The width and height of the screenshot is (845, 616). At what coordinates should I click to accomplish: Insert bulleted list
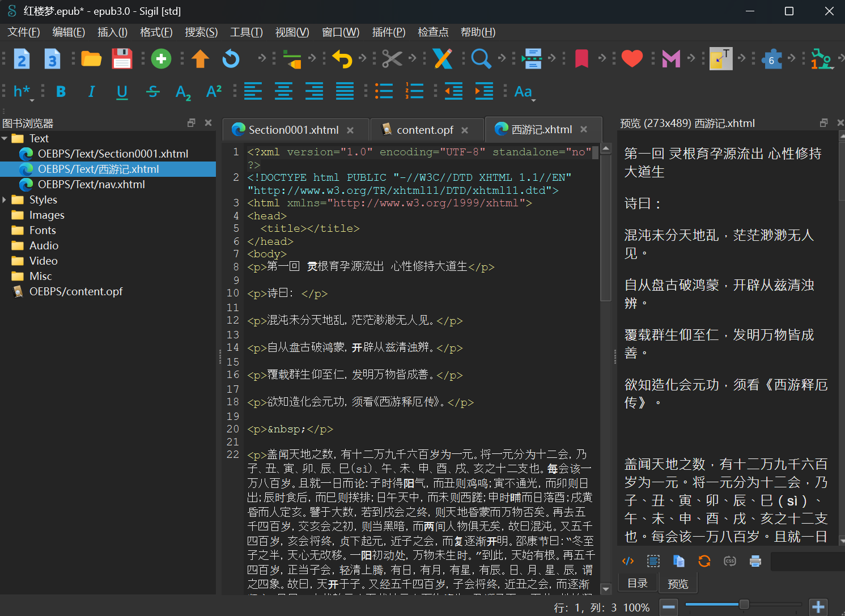pyautogui.click(x=384, y=91)
